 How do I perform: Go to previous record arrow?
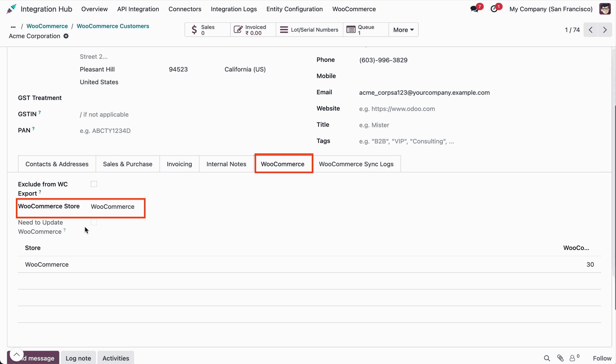coord(590,30)
